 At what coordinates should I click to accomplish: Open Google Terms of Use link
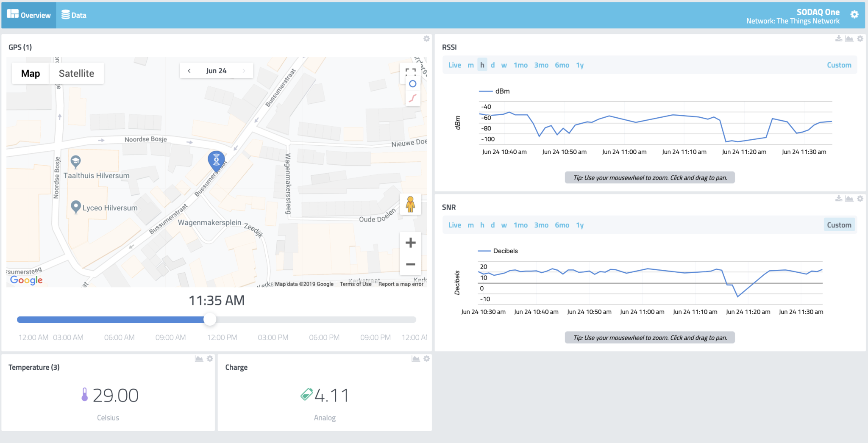point(356,284)
